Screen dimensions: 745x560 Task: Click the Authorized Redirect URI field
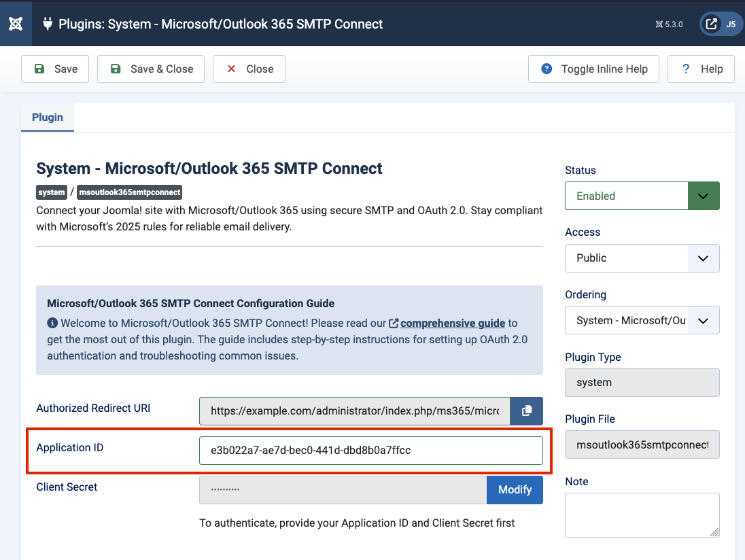[x=354, y=411]
